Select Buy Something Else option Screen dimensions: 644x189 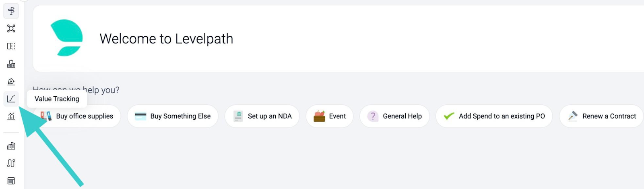tap(173, 116)
